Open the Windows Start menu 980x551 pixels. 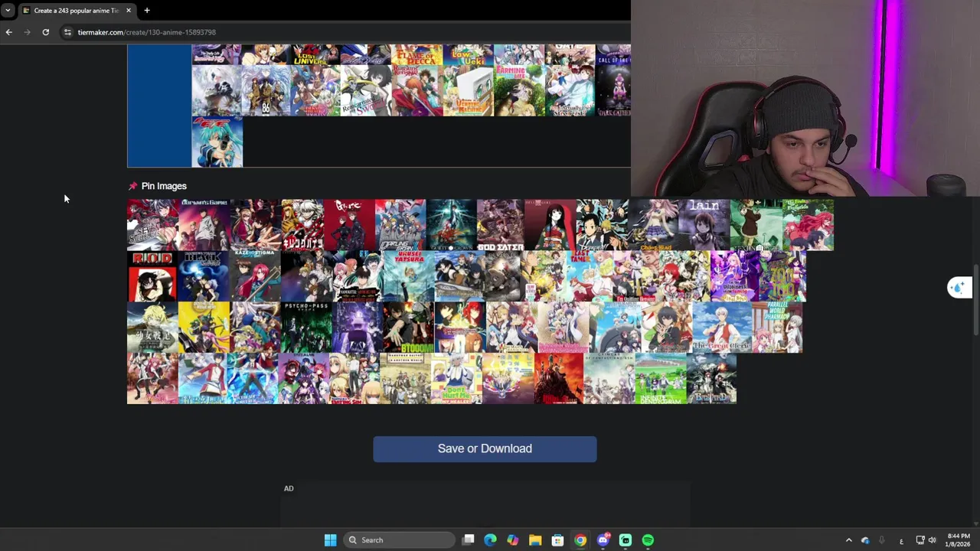click(x=330, y=540)
